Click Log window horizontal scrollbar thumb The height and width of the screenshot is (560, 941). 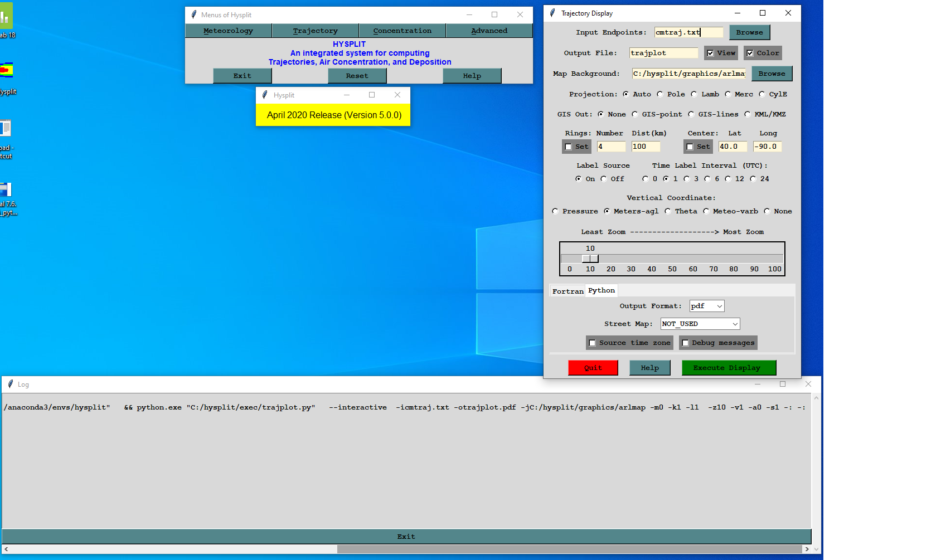tap(569, 549)
